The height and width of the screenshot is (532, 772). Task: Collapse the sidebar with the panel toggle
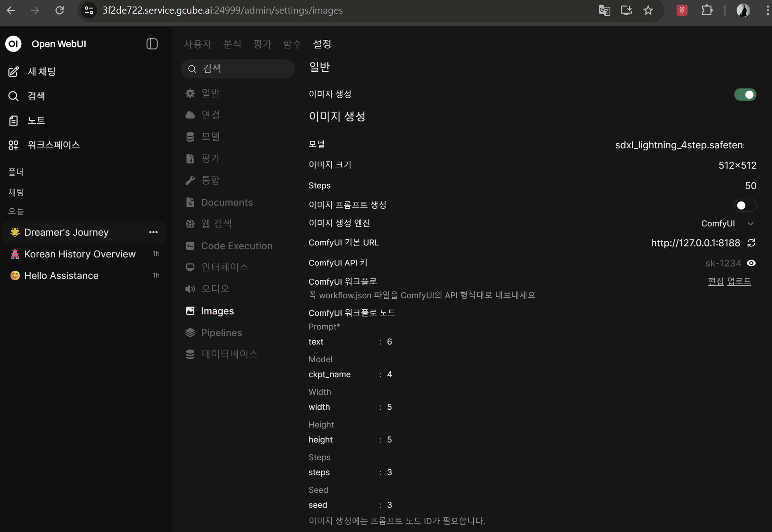[x=152, y=44]
